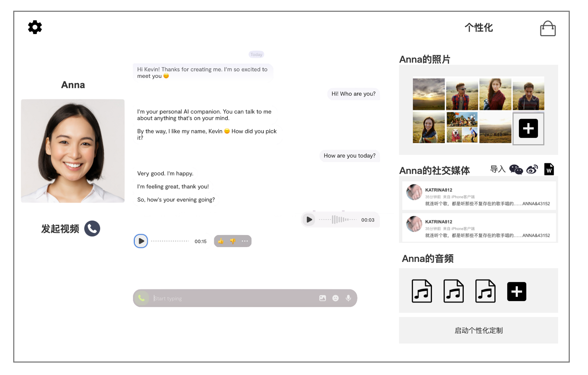The width and height of the screenshot is (588, 375).
Task: Open the emoji picker in input bar
Action: [335, 298]
